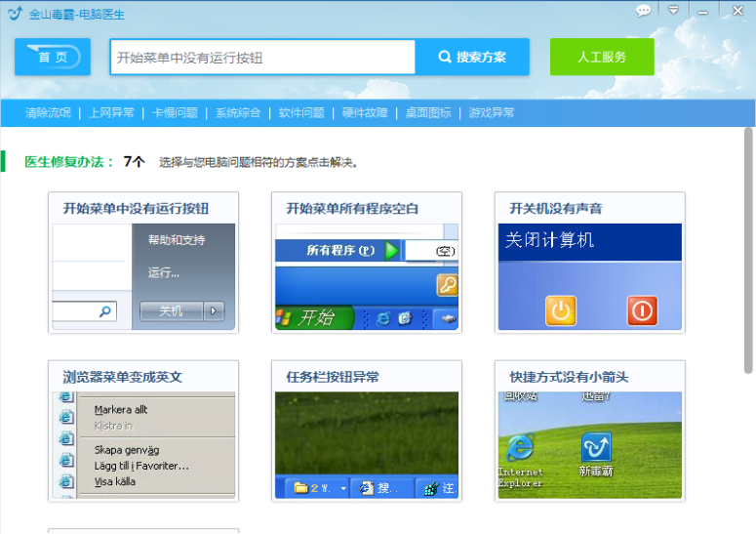Click the green 开始 start button preview
Screen dimensions: 756x534
[x=313, y=317]
